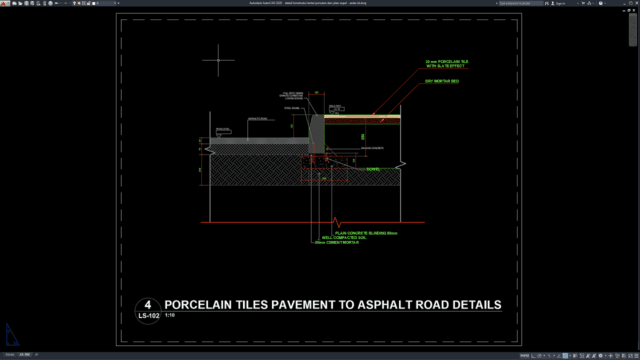Select the detail number 4 in bubble
The image size is (640, 360).
(x=148, y=304)
